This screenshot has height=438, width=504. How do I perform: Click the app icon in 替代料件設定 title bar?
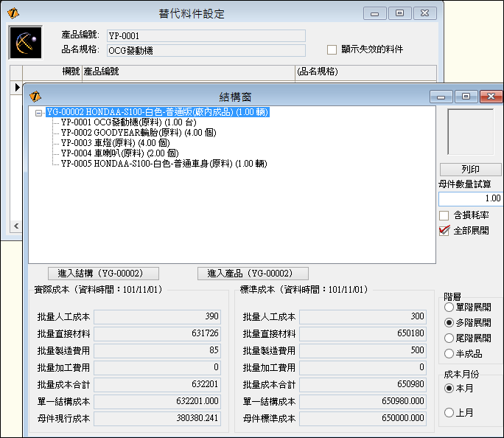point(13,13)
